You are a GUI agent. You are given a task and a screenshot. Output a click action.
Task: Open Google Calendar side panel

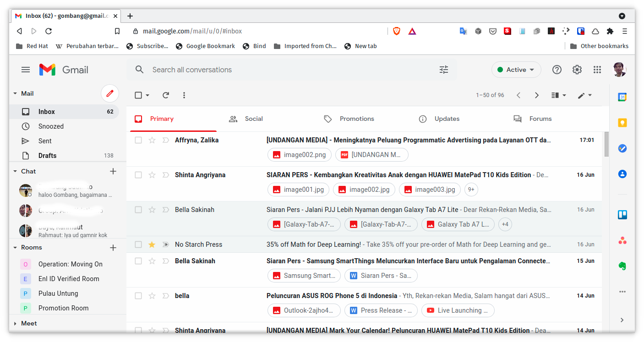pyautogui.click(x=622, y=97)
